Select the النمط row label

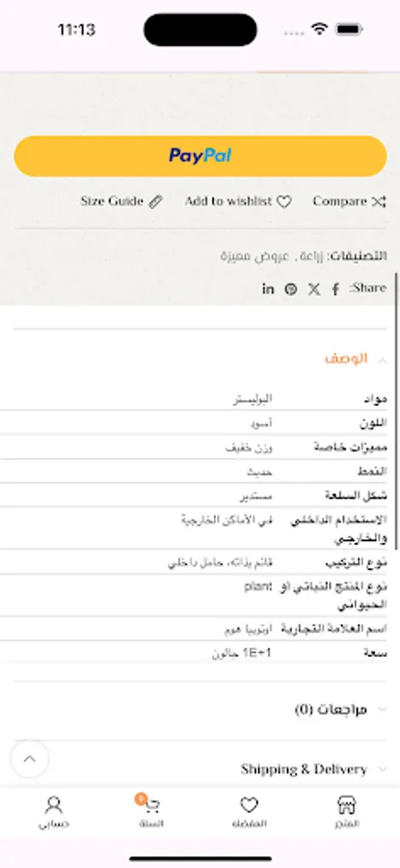(x=372, y=472)
